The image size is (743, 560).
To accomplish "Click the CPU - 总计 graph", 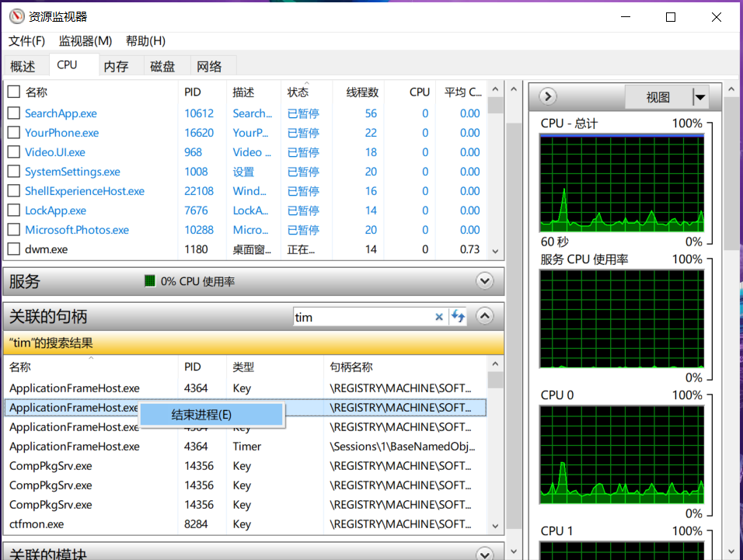I will pyautogui.click(x=622, y=183).
